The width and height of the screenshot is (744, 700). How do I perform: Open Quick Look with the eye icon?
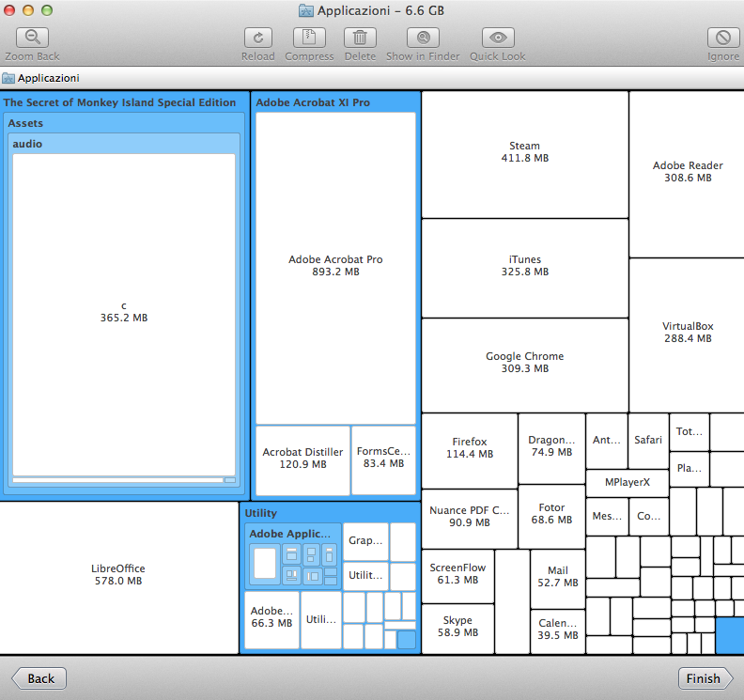pyautogui.click(x=498, y=38)
